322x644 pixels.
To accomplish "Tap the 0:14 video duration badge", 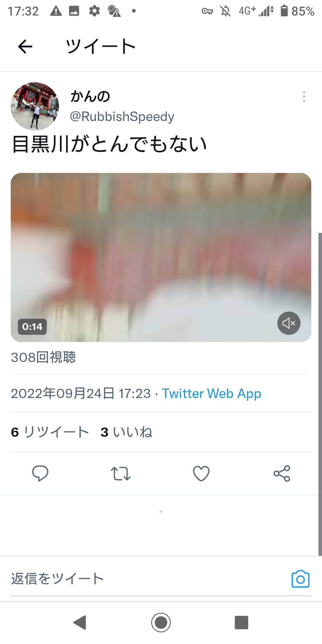I will (x=32, y=327).
